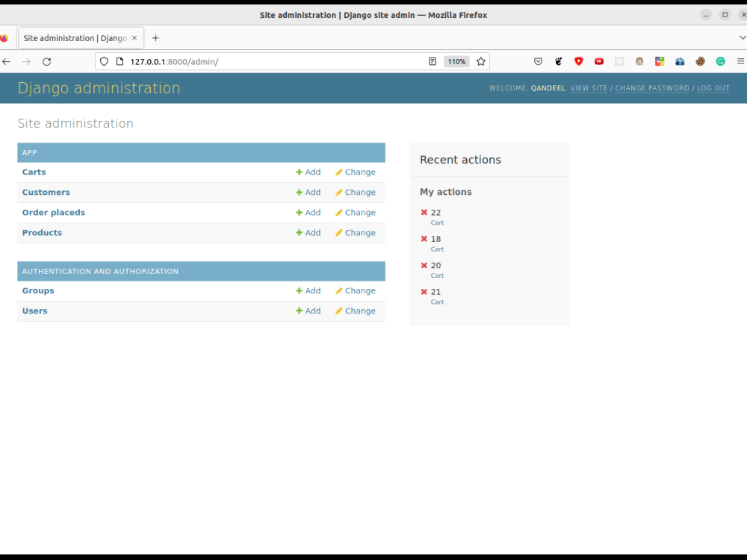The height and width of the screenshot is (560, 747).
Task: Open the Groups model link
Action: pyautogui.click(x=38, y=290)
